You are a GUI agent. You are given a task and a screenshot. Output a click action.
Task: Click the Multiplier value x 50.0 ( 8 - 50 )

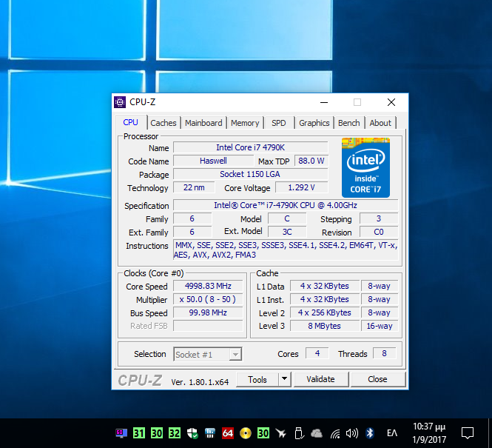[208, 299]
